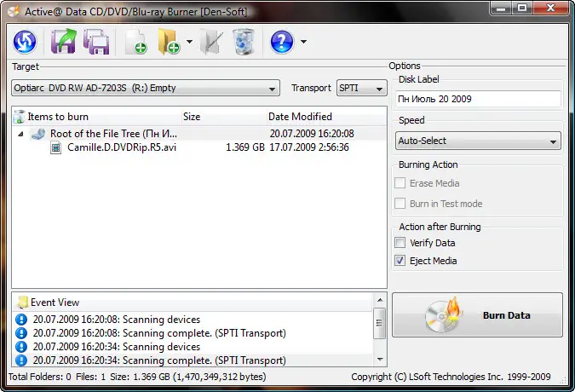Image resolution: width=575 pixels, height=392 pixels.
Task: Add a folder using the folder-plus icon
Action: [x=169, y=42]
